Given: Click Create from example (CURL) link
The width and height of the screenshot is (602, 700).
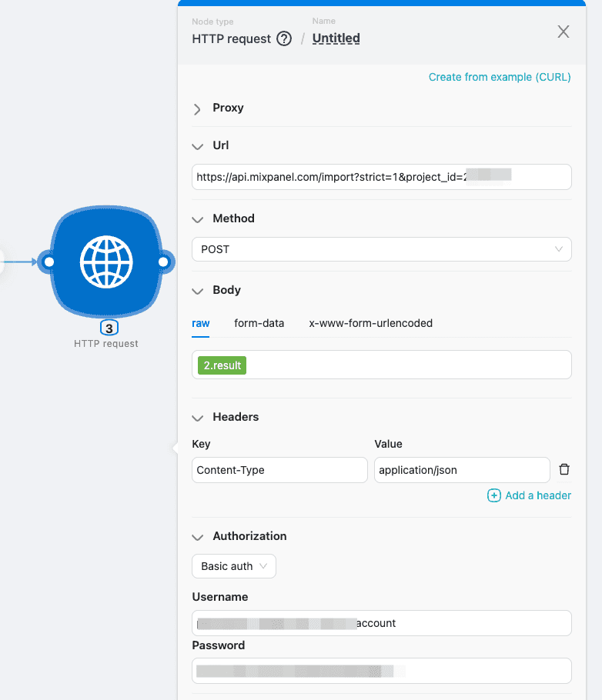Looking at the screenshot, I should coord(500,77).
